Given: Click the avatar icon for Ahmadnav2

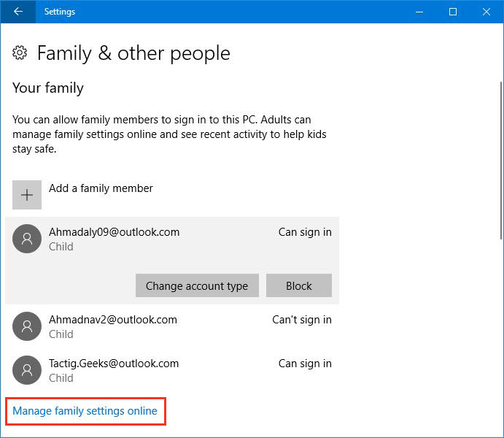Looking at the screenshot, I should 27,326.
